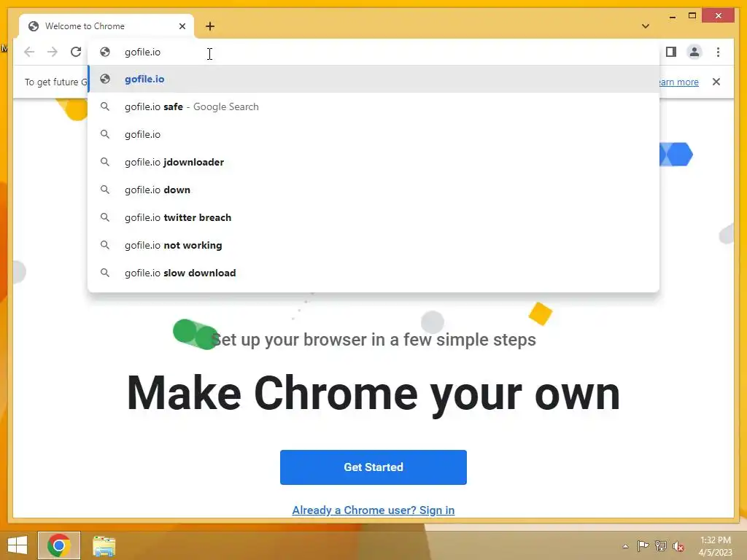Choose the 'gofile.io down' suggestion
747x560 pixels.
tap(373, 190)
